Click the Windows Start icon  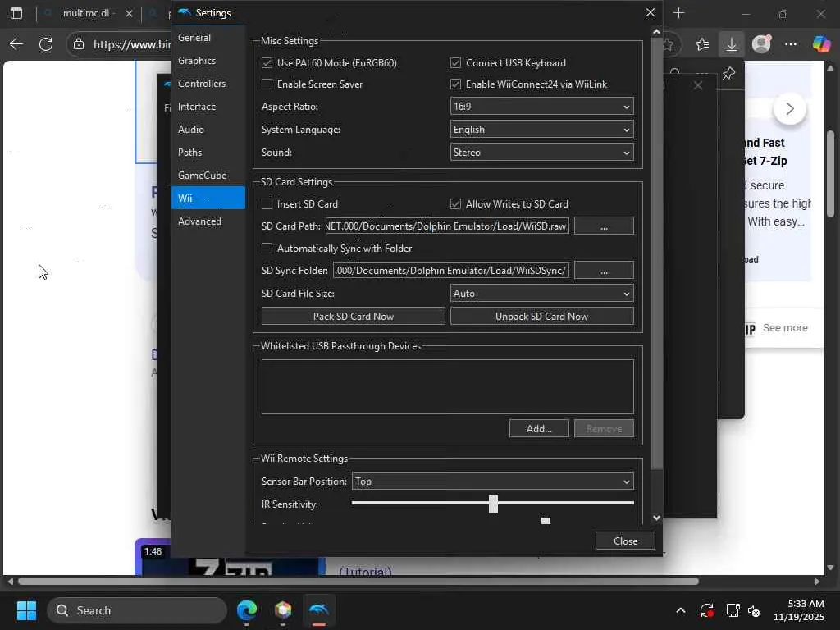point(26,610)
